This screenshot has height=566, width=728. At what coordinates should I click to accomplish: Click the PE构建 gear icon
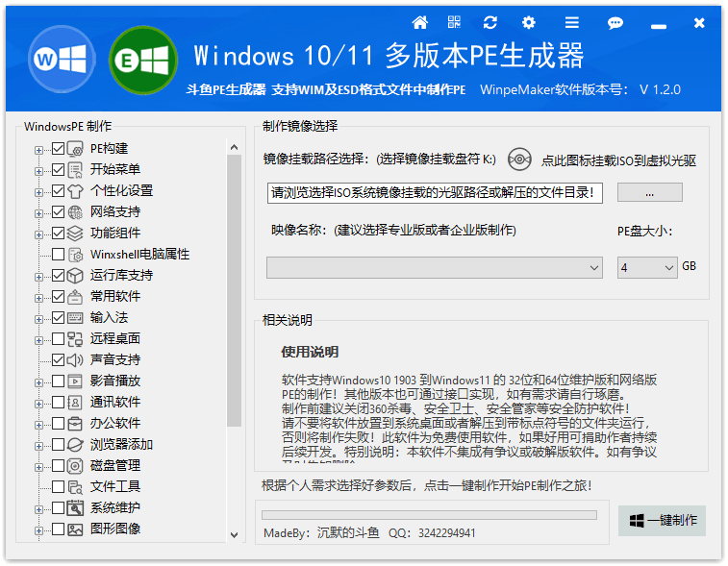tap(75, 149)
